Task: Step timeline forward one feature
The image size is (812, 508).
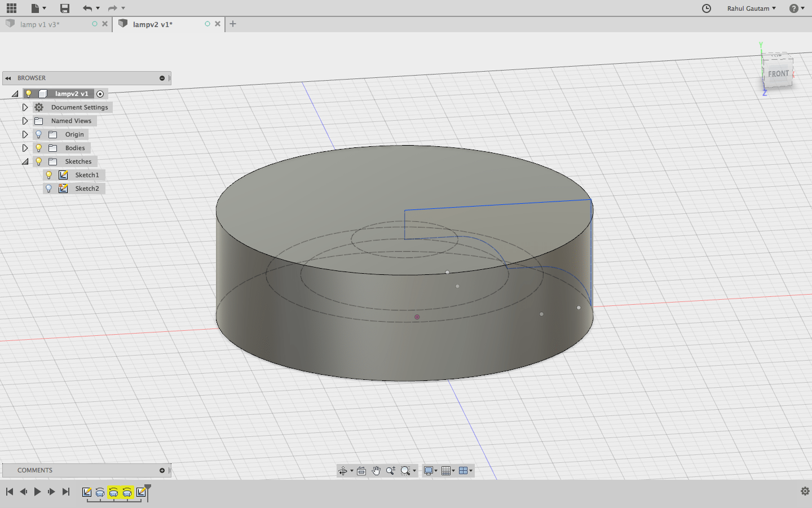Action: pyautogui.click(x=51, y=492)
